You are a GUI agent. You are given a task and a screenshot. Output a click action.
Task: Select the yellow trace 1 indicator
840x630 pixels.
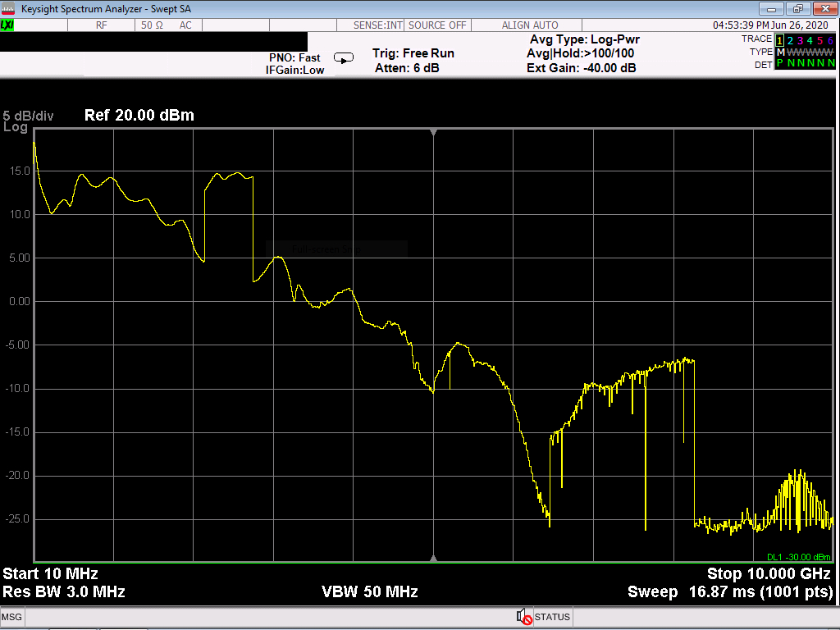779,39
